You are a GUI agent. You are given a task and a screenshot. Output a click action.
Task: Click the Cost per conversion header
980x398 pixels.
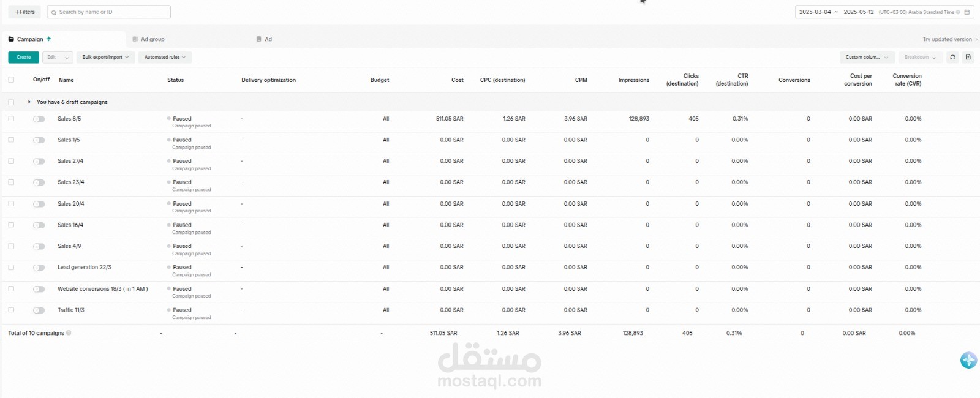click(858, 80)
